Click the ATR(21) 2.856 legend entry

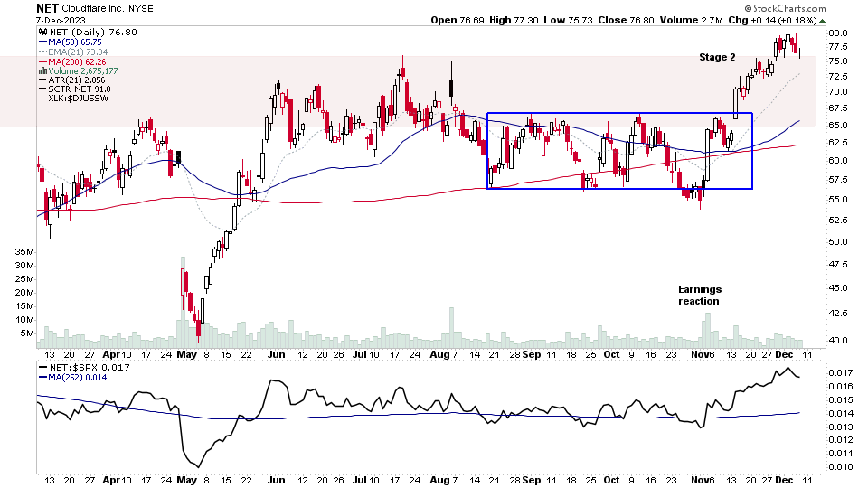tap(76, 80)
